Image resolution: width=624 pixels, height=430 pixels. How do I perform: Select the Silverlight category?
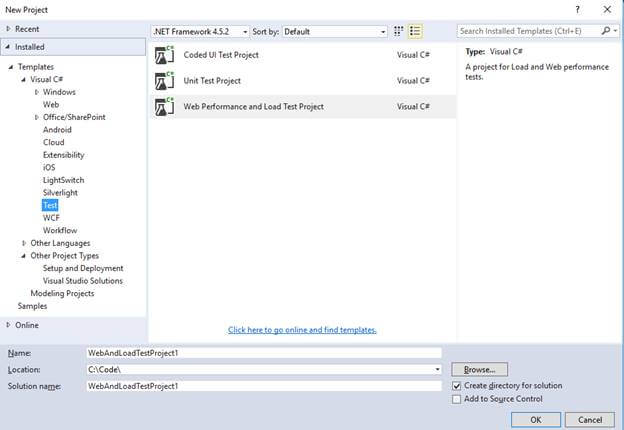pos(60,193)
